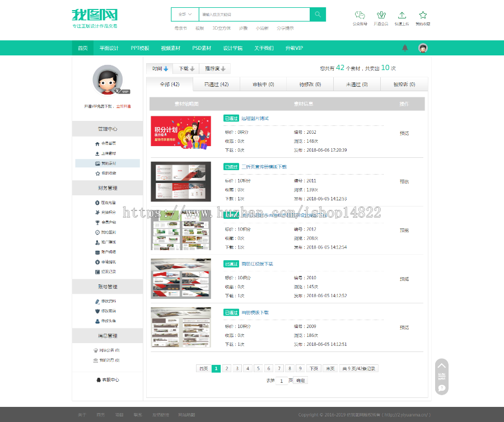504x422 pixels.
Task: Click the green search magnifier icon
Action: [318, 13]
